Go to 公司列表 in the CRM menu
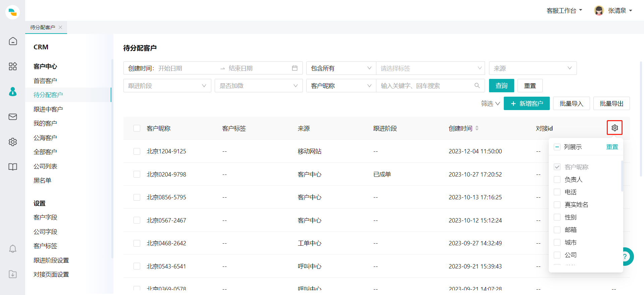The height and width of the screenshot is (295, 644). click(45, 166)
